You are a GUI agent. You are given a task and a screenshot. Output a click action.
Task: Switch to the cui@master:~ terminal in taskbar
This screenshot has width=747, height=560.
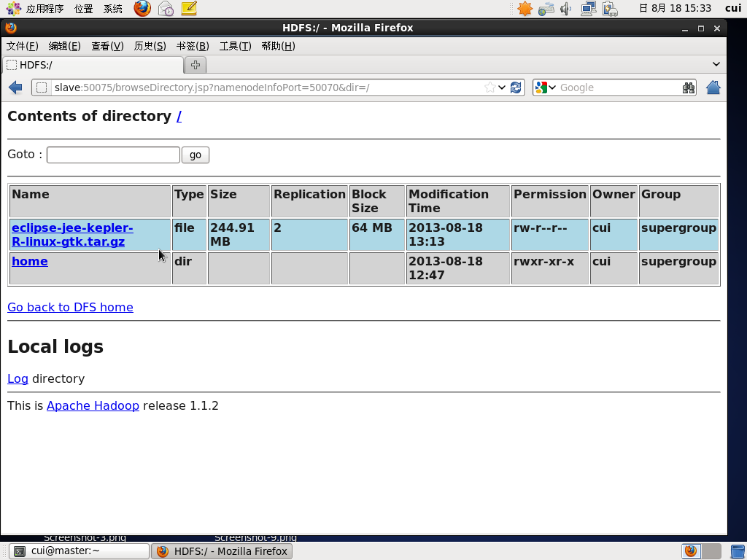[x=79, y=551]
